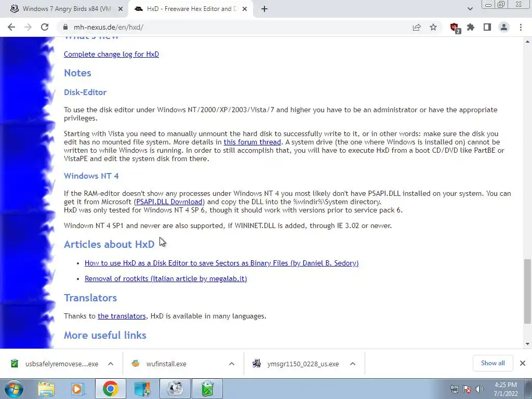This screenshot has width=532, height=399.
Task: Open the translators link
Action: point(122,316)
